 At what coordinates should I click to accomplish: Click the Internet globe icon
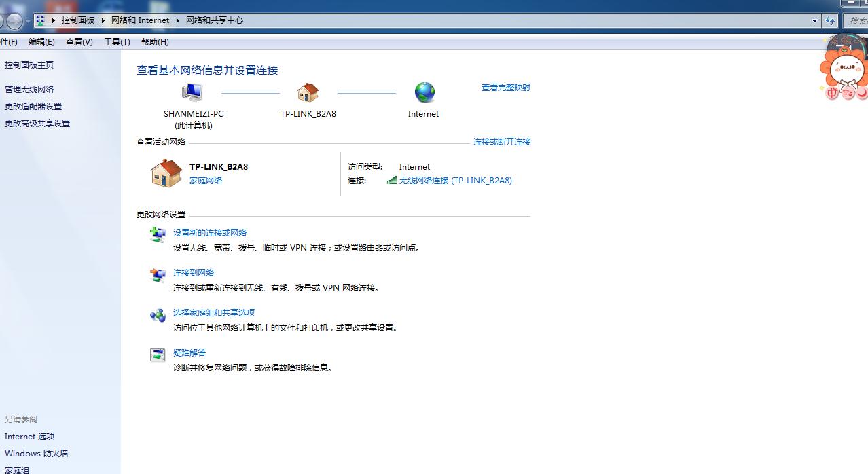423,93
